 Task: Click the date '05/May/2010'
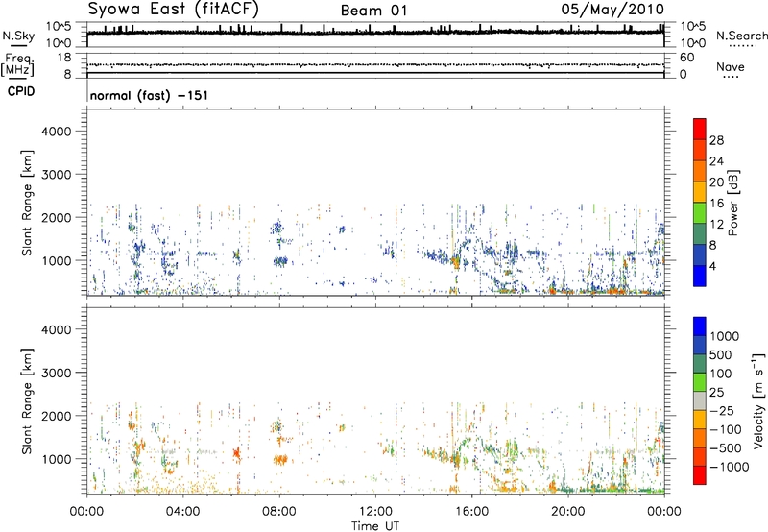click(x=612, y=10)
